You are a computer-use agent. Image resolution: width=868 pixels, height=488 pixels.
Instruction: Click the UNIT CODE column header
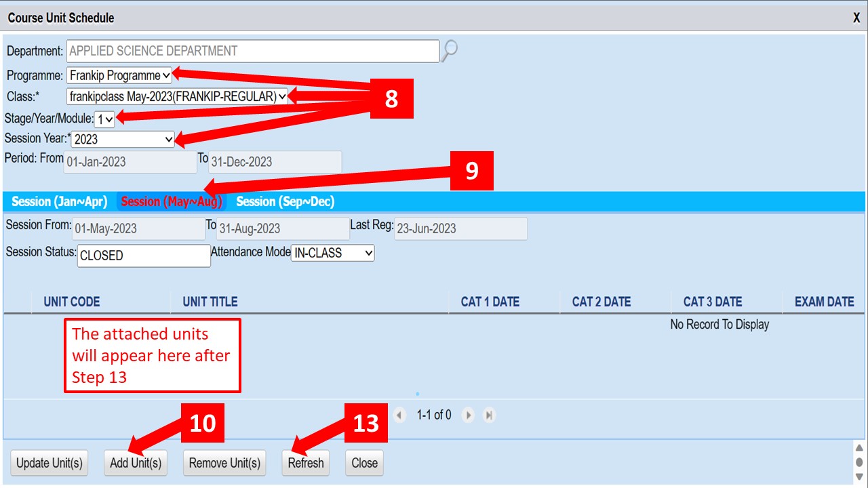pos(72,302)
